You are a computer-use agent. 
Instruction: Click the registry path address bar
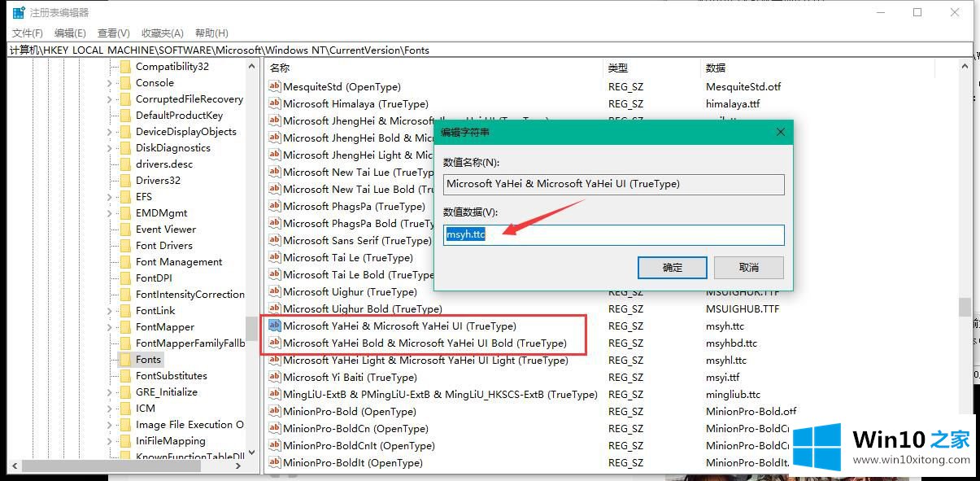click(490, 50)
